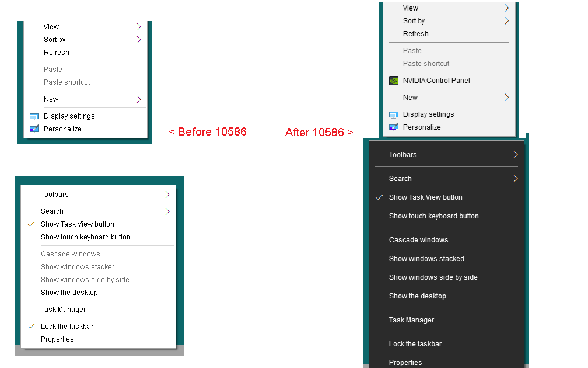The image size is (588, 368).
Task: Click Toolbars label in light taskbar menu
Action: click(54, 195)
